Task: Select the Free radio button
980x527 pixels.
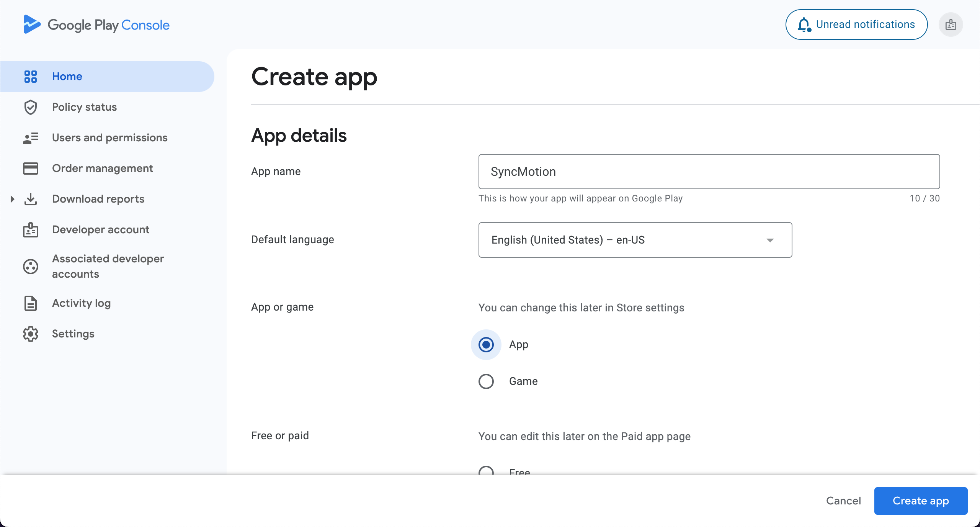Action: pos(486,470)
